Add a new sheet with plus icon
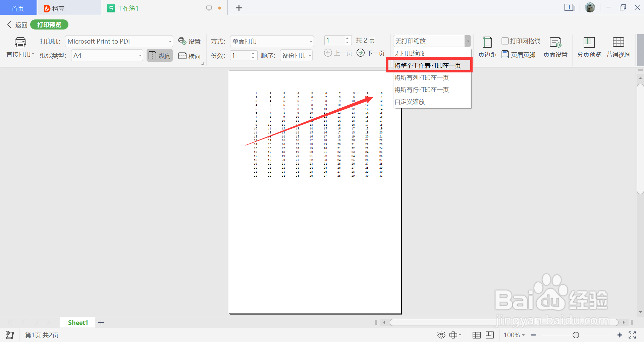Screen dimensions: 644x342 point(101,323)
